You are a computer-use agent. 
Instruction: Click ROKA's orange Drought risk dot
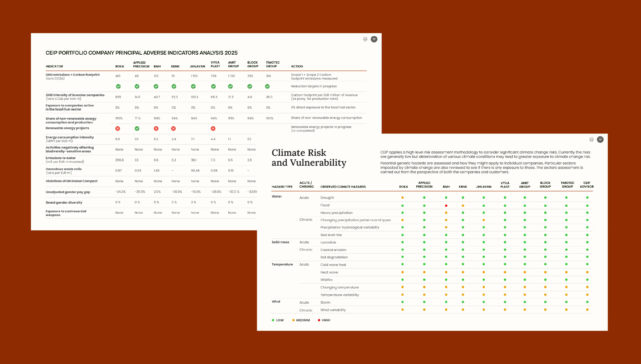(x=402, y=198)
